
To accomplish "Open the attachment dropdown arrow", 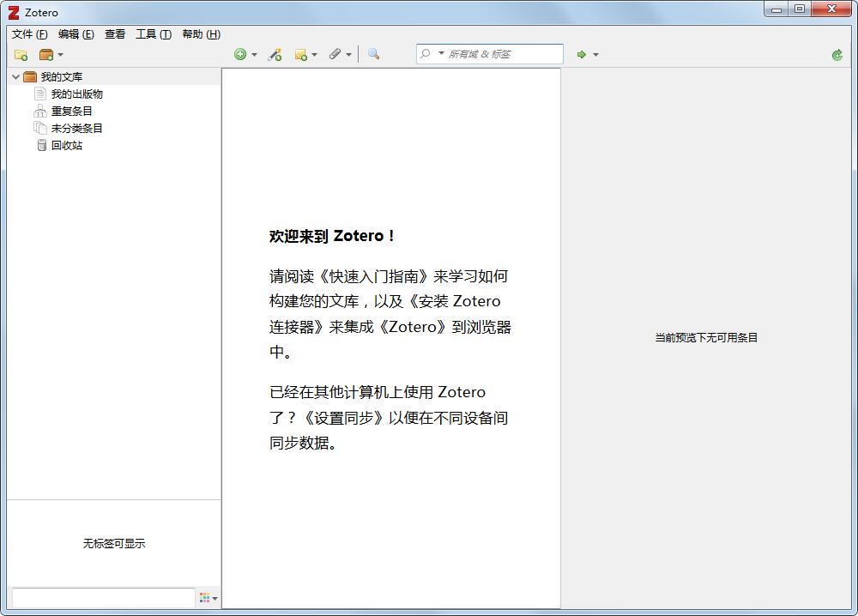I will click(347, 54).
